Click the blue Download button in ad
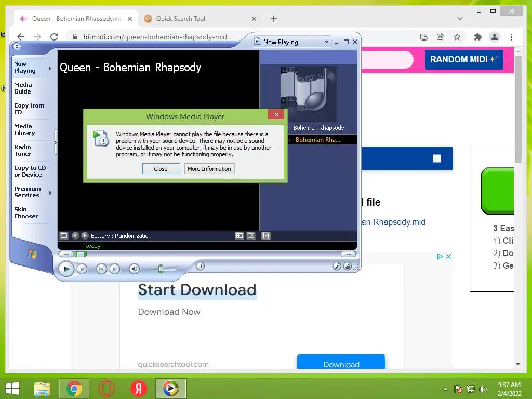This screenshot has width=532, height=399. (341, 362)
